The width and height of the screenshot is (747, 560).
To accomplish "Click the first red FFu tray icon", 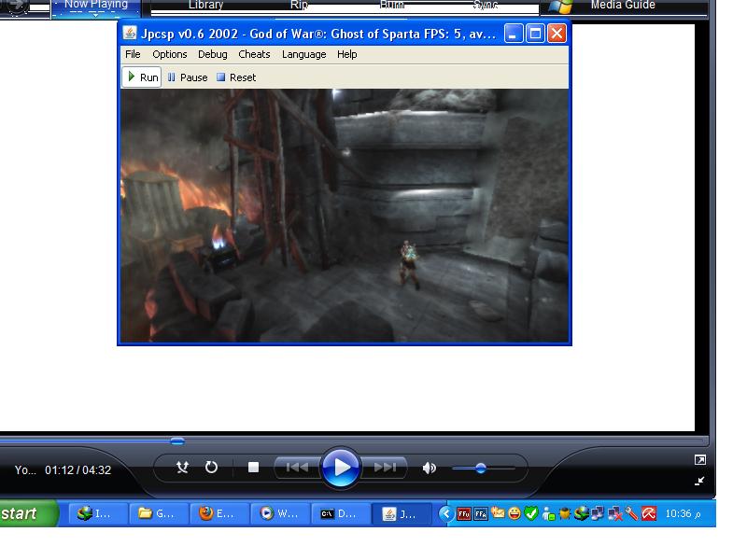I will point(464,514).
